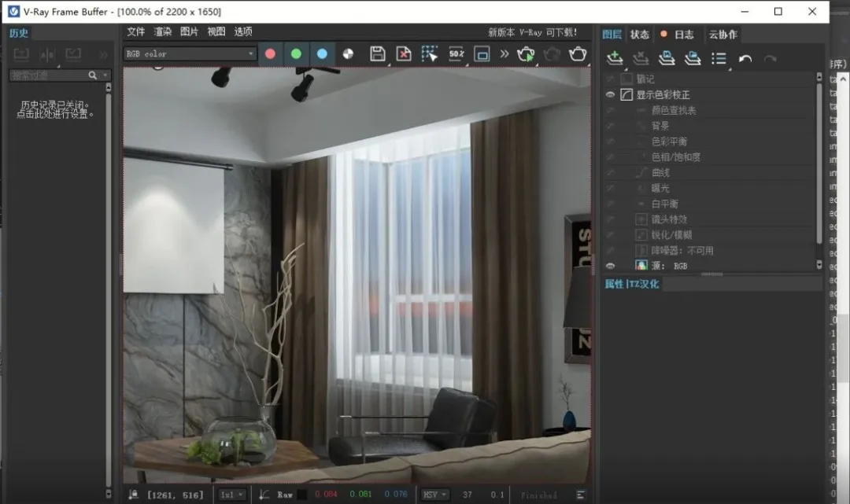Click the A|B compare icon
Viewport: 850px width, 504px height.
pos(47,53)
